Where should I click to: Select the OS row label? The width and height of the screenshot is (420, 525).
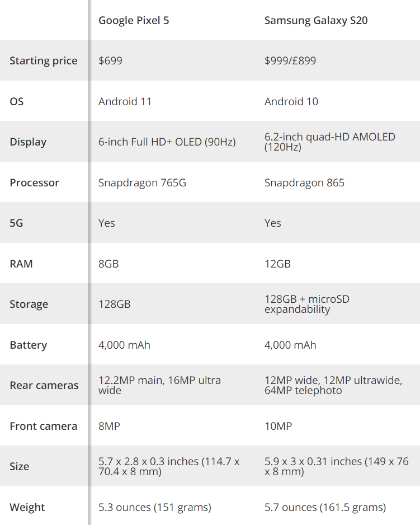pyautogui.click(x=17, y=101)
